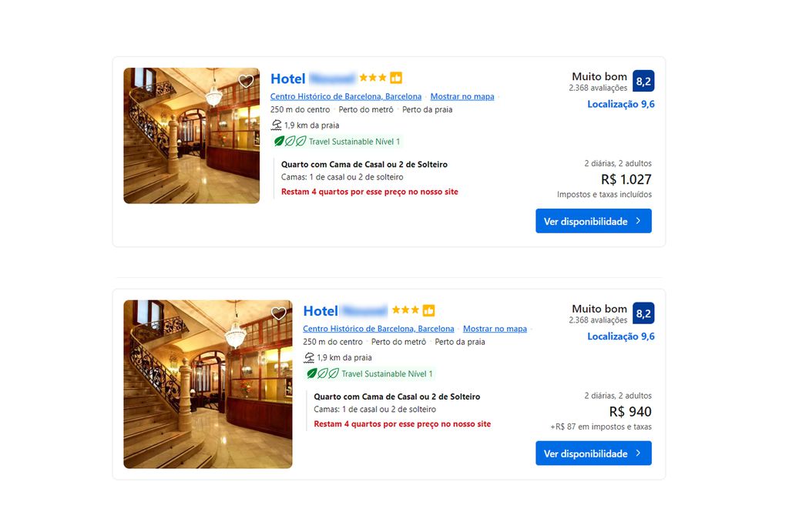Open 'Mostrar no mapa' for the first hotel
Screen dimensions: 789x532
pyautogui.click(x=461, y=96)
